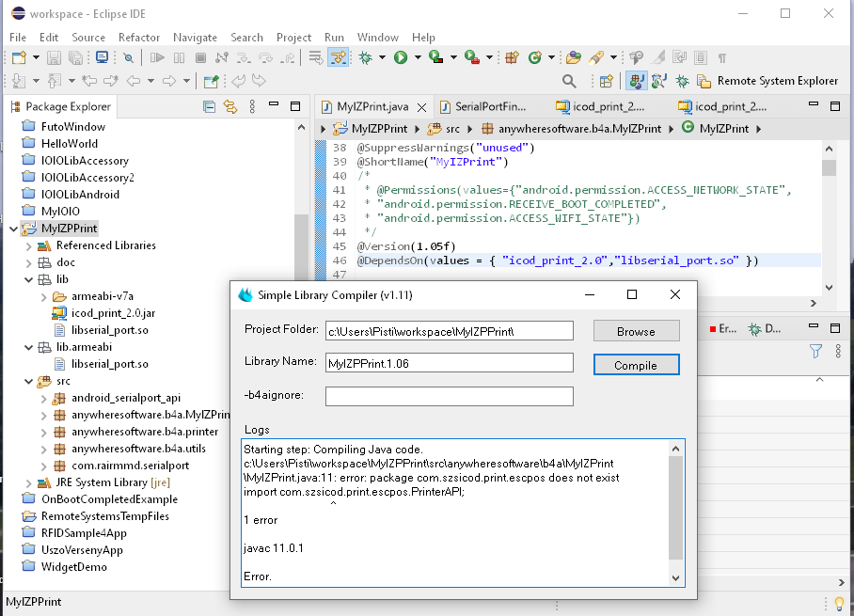Click the Debug bug icon in toolbar
The width and height of the screenshot is (854, 616).
tap(366, 57)
